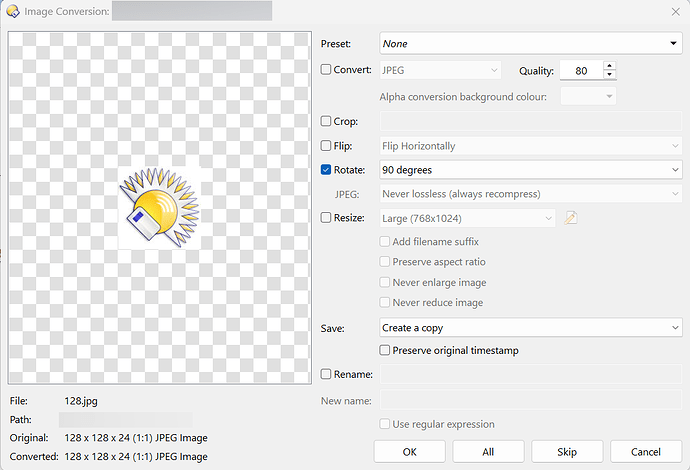Close the Image Conversion dialog

tap(675, 12)
